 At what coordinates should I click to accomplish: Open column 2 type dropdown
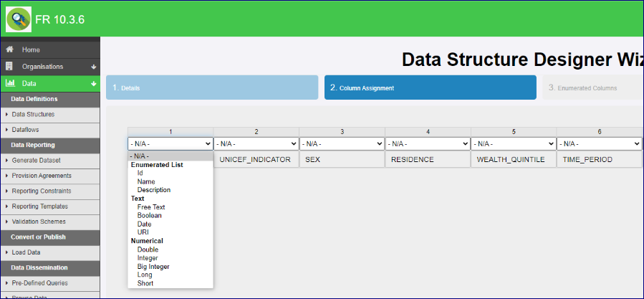256,143
